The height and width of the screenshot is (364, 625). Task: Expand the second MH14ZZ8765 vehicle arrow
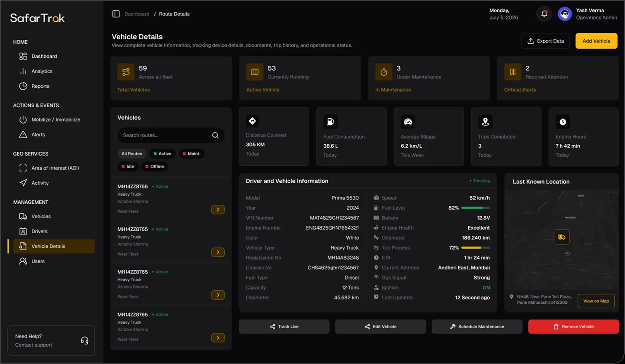coord(218,252)
